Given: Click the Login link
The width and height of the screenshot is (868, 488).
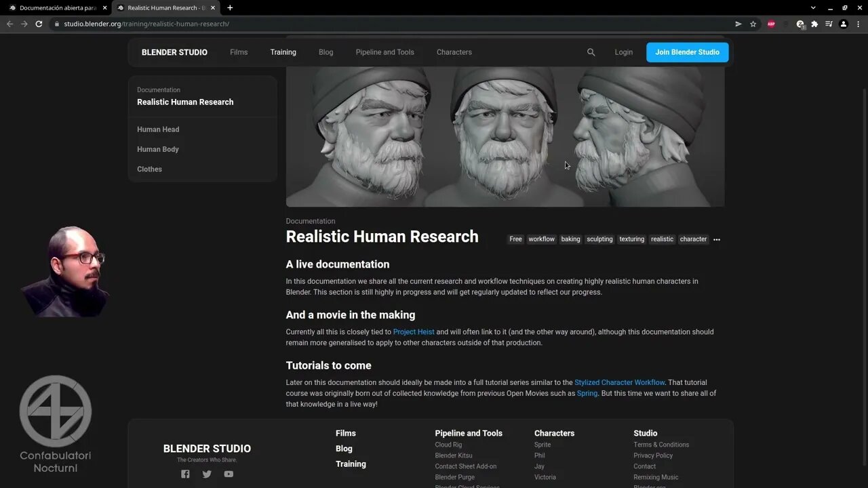Looking at the screenshot, I should (x=623, y=52).
